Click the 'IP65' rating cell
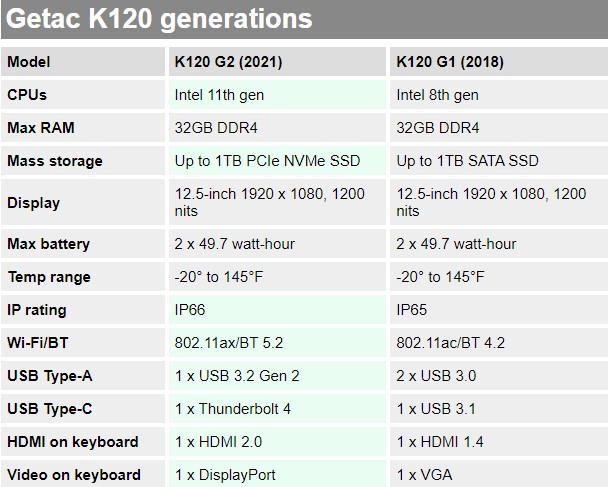 pyautogui.click(x=412, y=310)
